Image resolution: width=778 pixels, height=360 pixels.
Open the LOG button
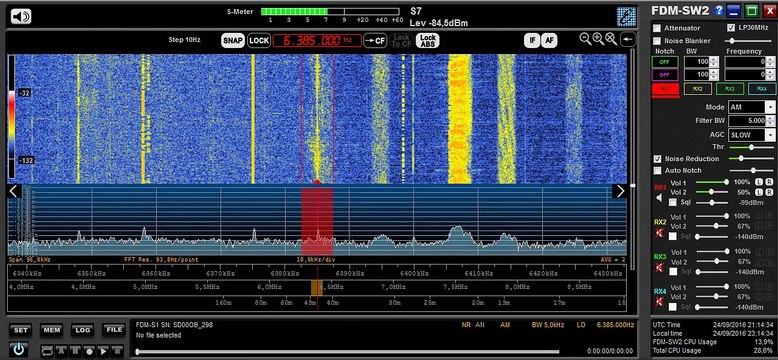click(82, 330)
